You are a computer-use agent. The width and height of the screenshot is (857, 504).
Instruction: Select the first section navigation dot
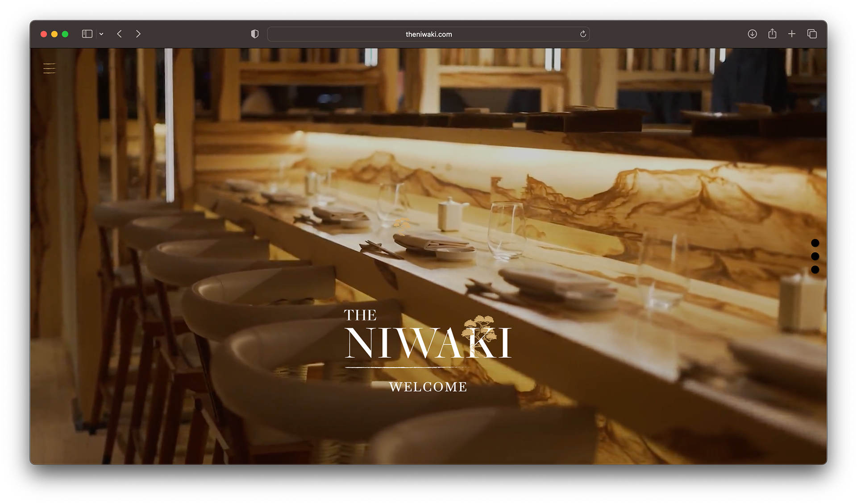tap(815, 243)
